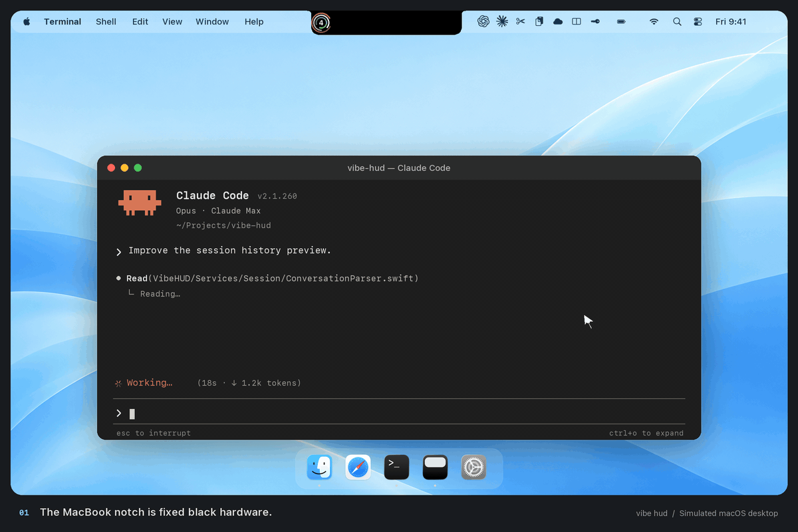Click the 'ctrl+o to expand' hint
Screen dimensions: 798x532
pyautogui.click(x=646, y=433)
